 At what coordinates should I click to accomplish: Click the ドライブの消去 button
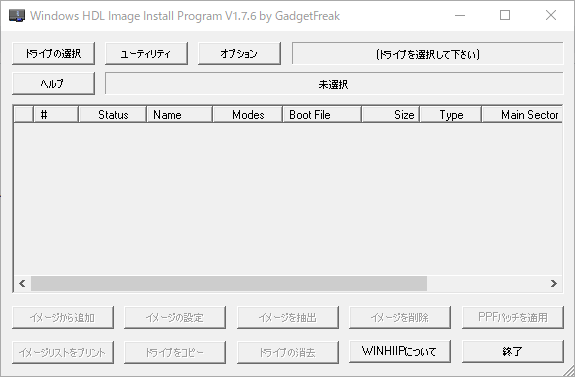point(288,352)
